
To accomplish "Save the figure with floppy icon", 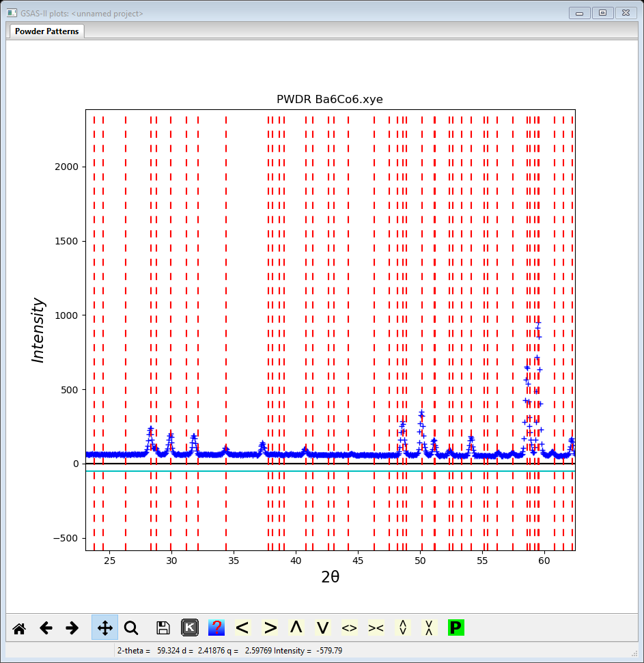I will [x=163, y=628].
